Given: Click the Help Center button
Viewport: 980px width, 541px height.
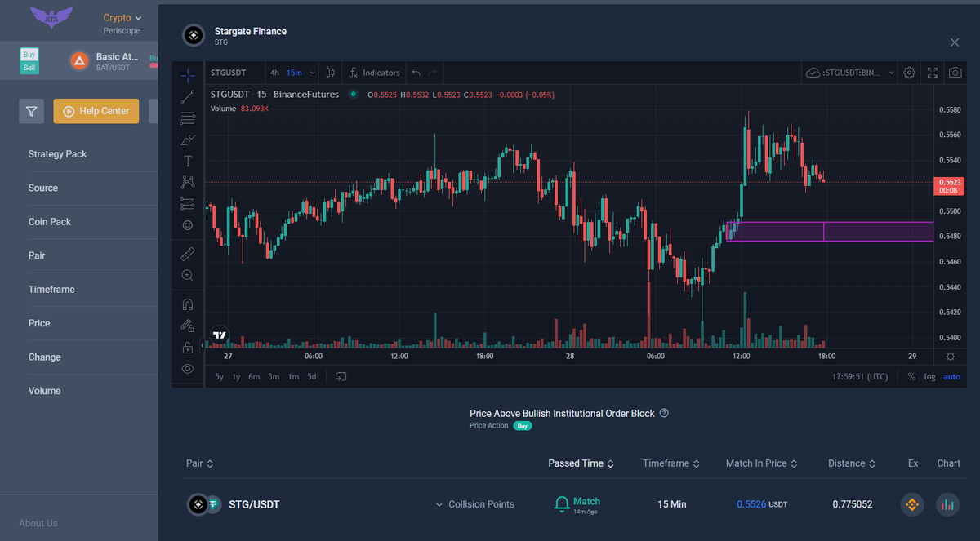Looking at the screenshot, I should click(x=96, y=111).
